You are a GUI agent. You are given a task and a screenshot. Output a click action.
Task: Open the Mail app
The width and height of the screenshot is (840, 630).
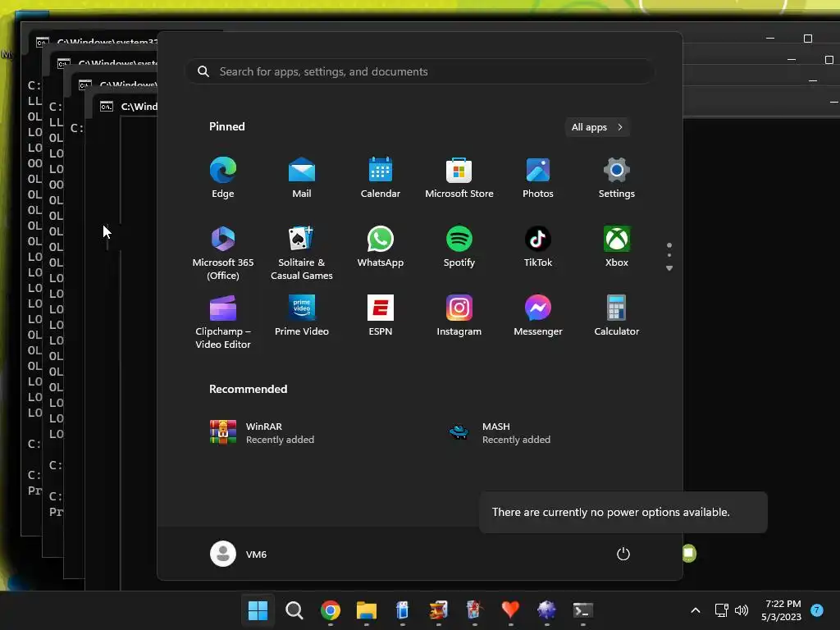pyautogui.click(x=302, y=178)
